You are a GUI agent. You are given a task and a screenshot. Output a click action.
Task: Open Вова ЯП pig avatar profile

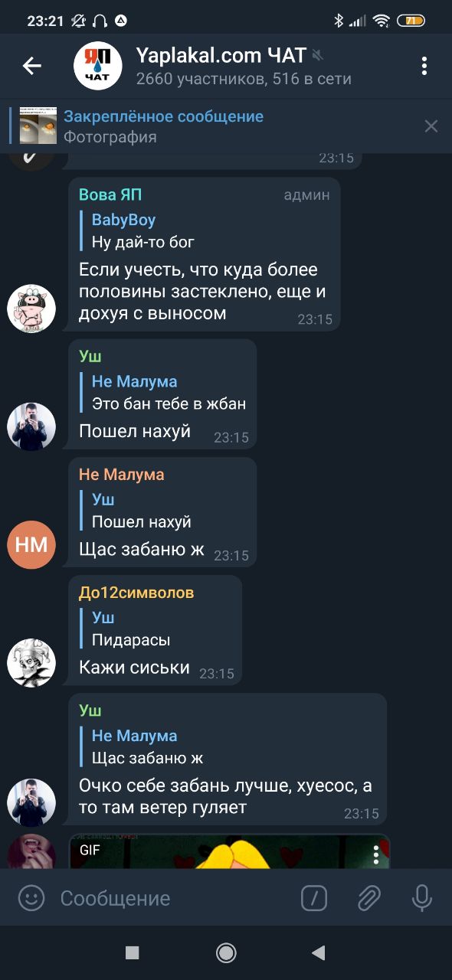click(x=31, y=308)
